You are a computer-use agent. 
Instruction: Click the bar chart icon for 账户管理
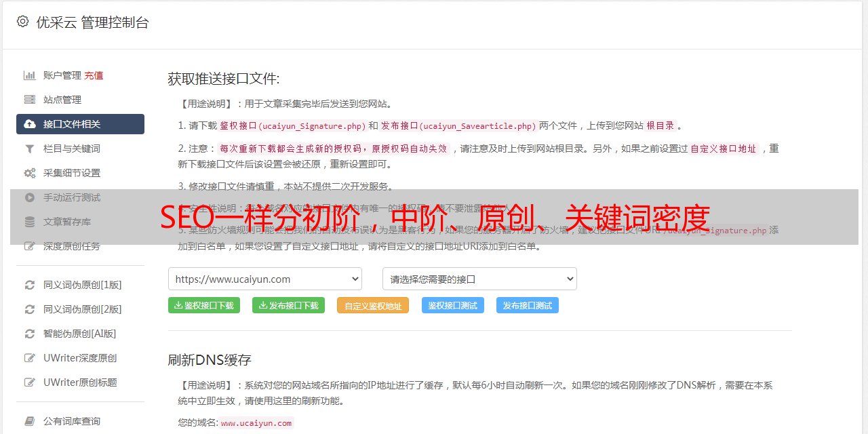[30, 75]
